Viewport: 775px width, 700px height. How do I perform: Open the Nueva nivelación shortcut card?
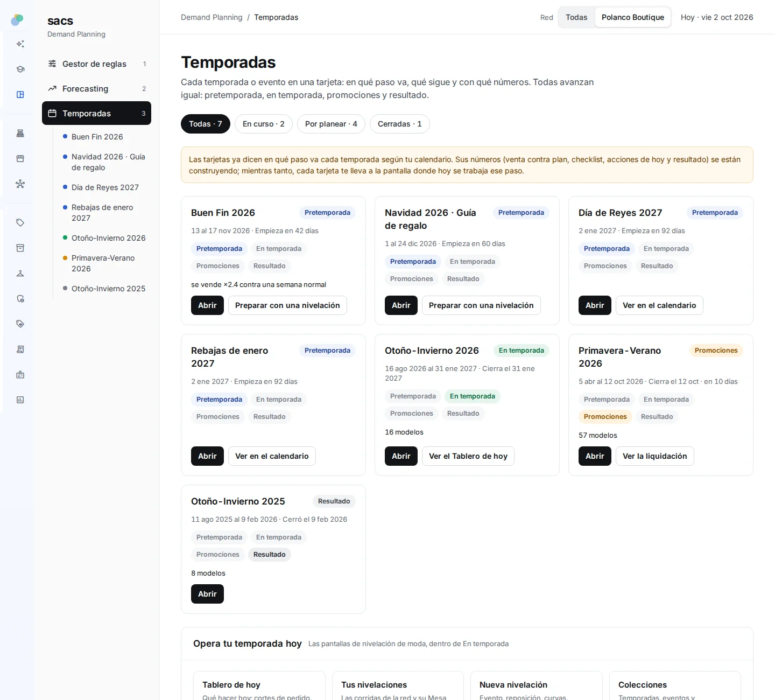tap(537, 686)
